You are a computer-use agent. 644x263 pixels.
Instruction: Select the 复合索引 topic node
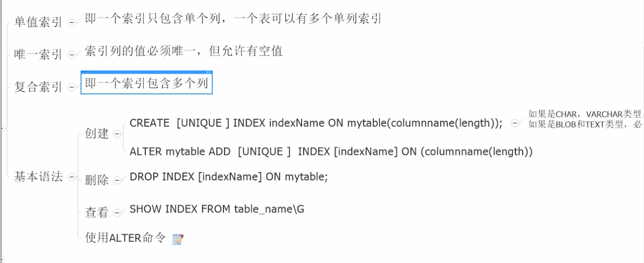(38, 88)
